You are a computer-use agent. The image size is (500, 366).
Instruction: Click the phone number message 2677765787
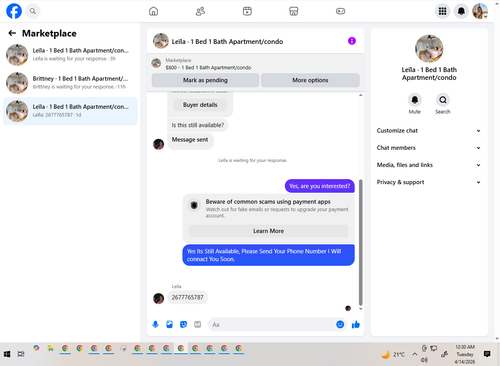[187, 297]
